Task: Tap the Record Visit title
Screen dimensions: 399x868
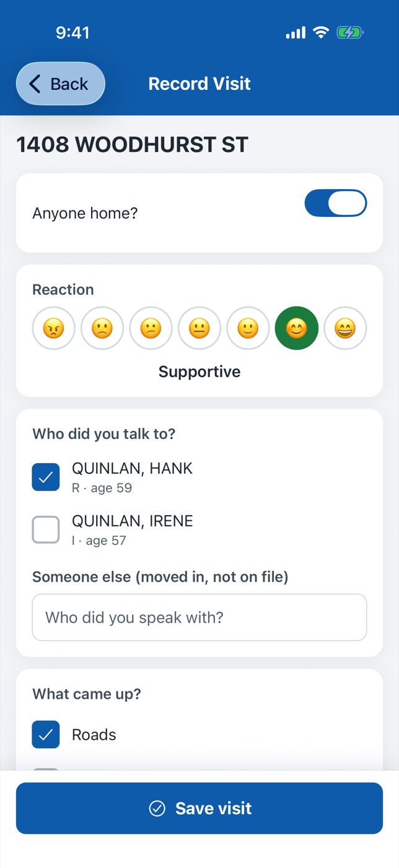Action: [199, 84]
